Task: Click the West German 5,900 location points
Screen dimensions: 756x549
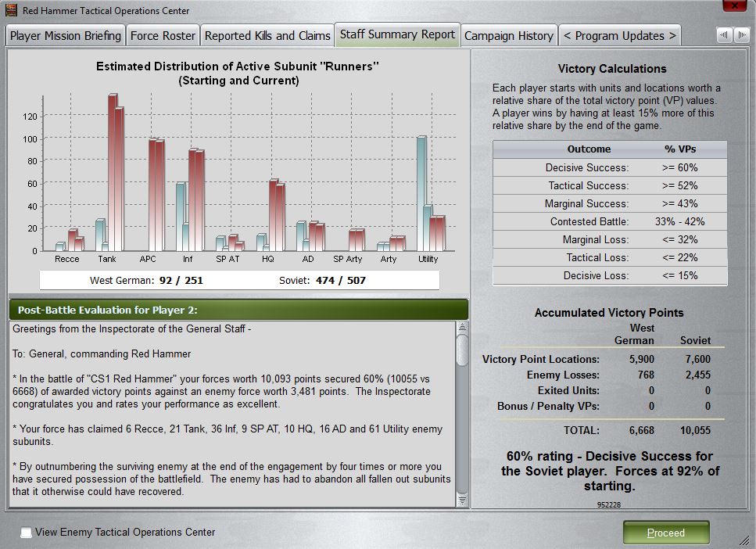Action: (x=642, y=359)
